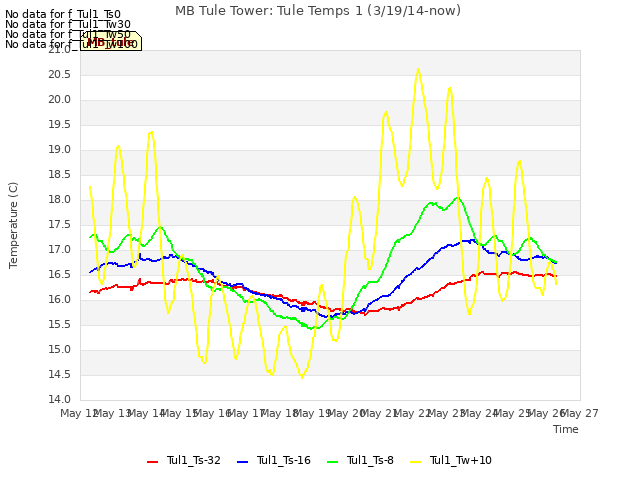Select the Tul1_Ts-32 legend label
This screenshot has height=480, width=640.
[x=193, y=460]
